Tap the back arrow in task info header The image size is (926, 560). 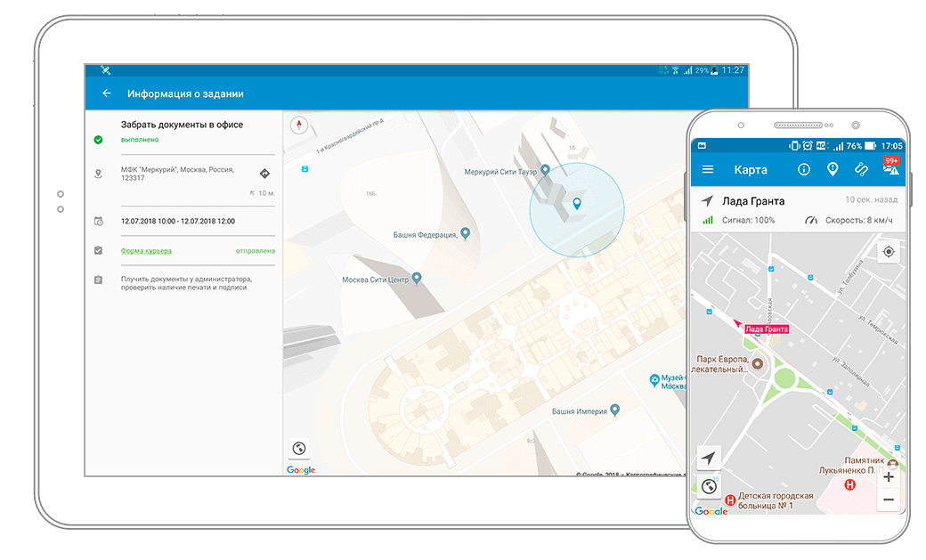107,93
